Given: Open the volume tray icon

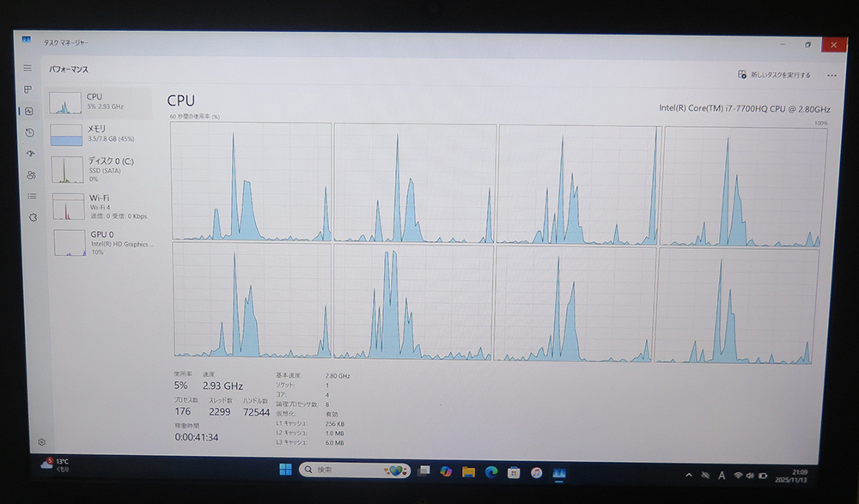Looking at the screenshot, I should (x=749, y=476).
